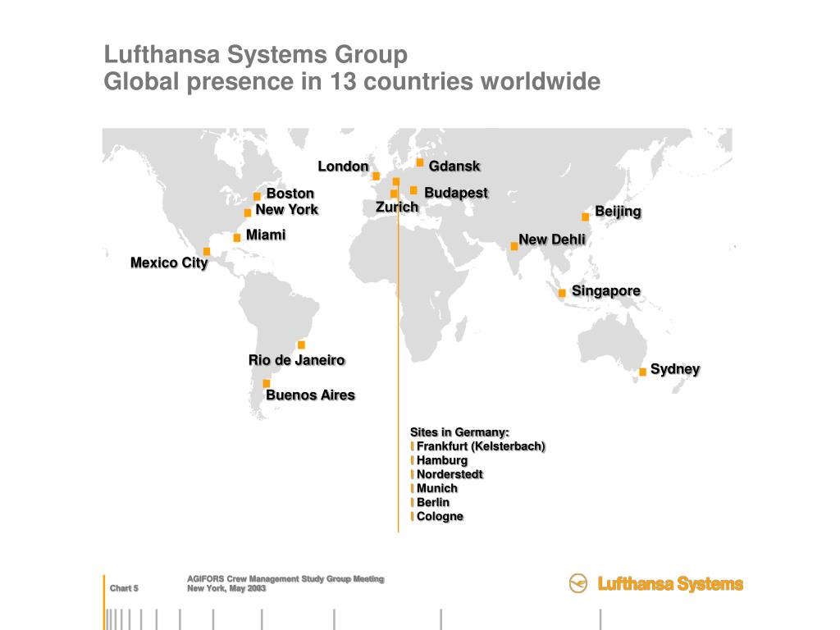This screenshot has height=630, width=840.
Task: Click the orange marker beside New York
Action: pos(248,212)
